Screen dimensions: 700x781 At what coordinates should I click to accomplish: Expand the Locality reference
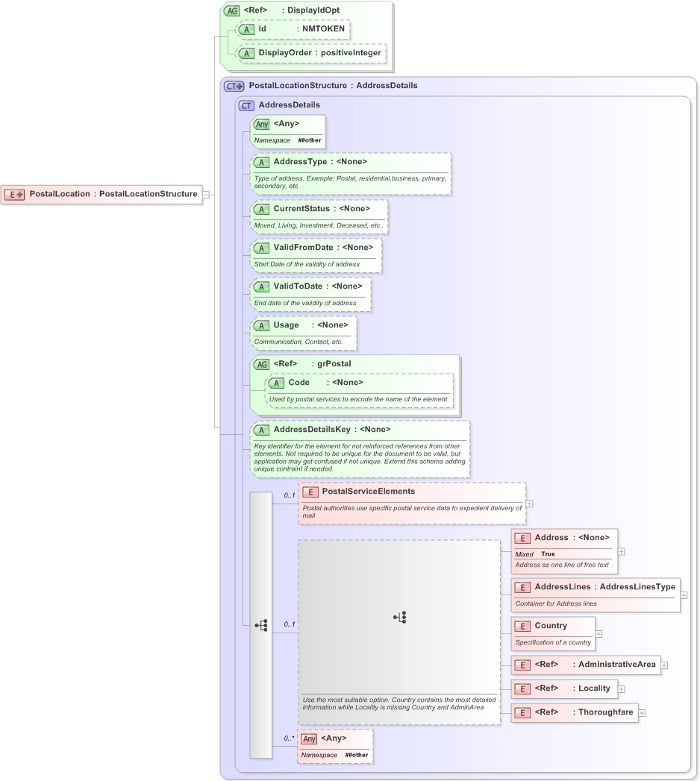[622, 689]
